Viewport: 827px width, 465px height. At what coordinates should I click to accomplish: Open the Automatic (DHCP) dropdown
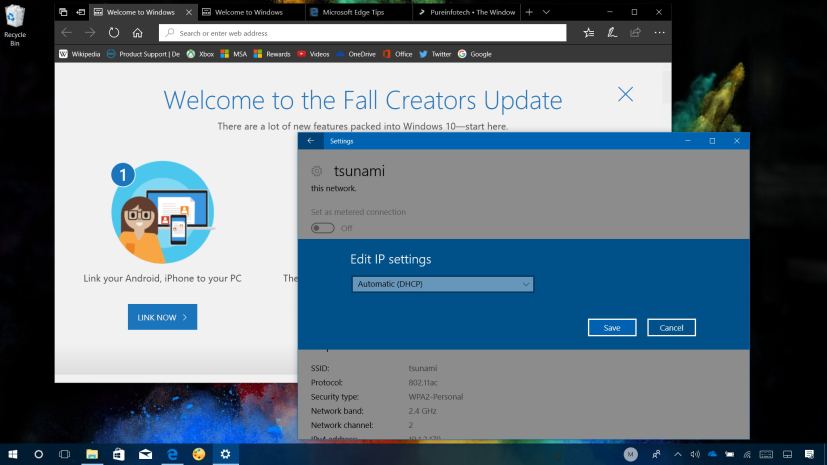(x=443, y=284)
